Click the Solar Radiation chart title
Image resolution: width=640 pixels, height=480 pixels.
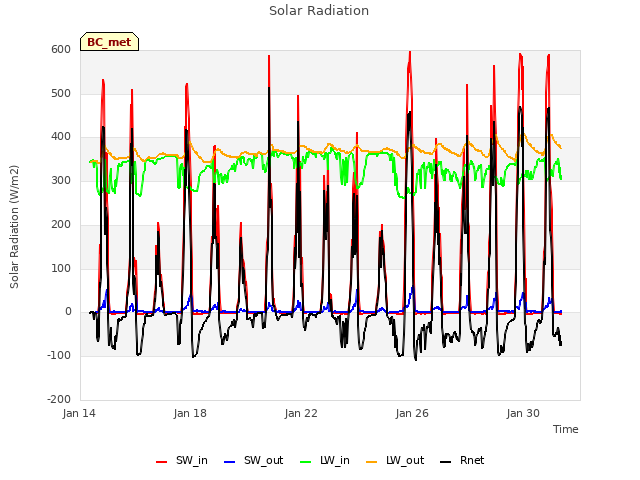(x=319, y=11)
